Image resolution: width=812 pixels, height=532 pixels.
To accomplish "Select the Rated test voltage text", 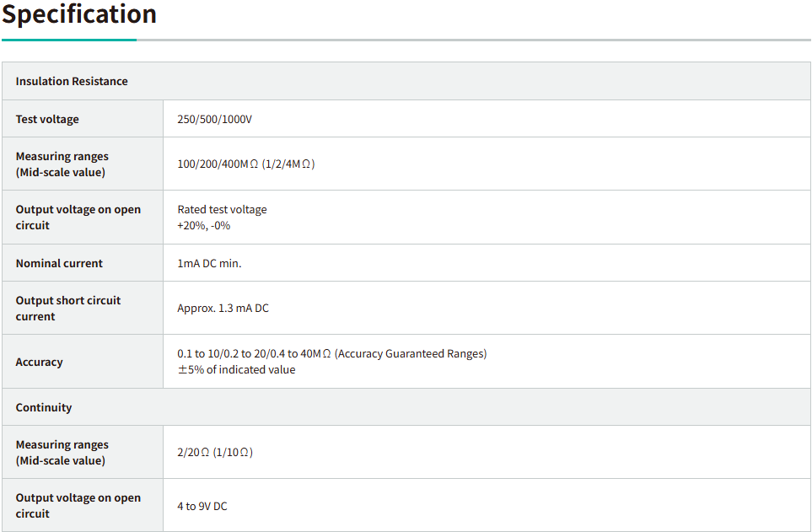I will 222,209.
